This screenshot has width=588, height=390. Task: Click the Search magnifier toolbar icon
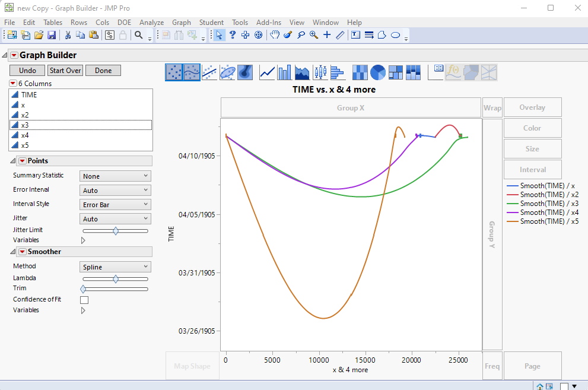pyautogui.click(x=138, y=35)
